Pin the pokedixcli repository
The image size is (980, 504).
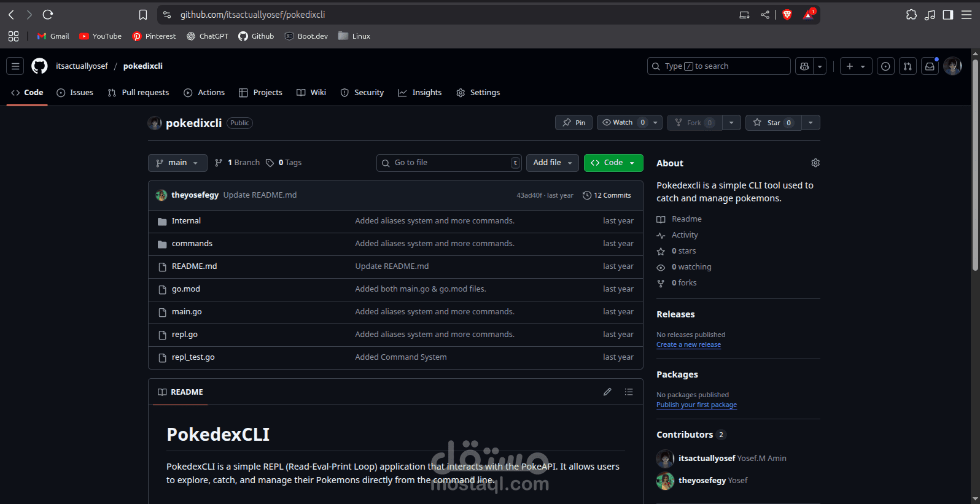[574, 123]
